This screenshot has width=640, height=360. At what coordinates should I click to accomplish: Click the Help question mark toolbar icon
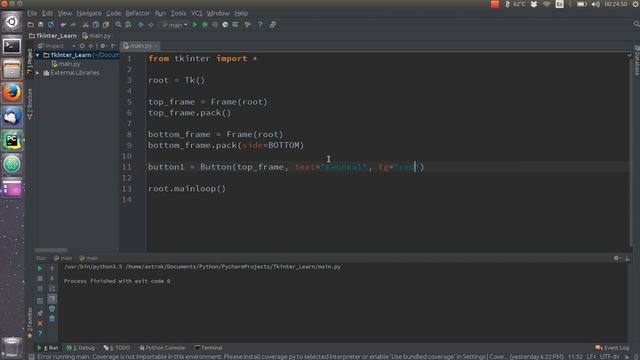point(260,24)
